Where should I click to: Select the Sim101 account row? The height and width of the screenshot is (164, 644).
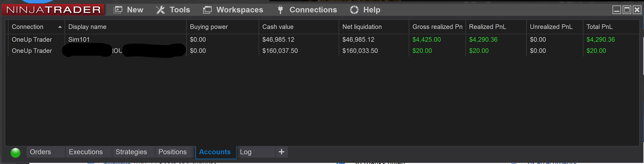[x=322, y=39]
